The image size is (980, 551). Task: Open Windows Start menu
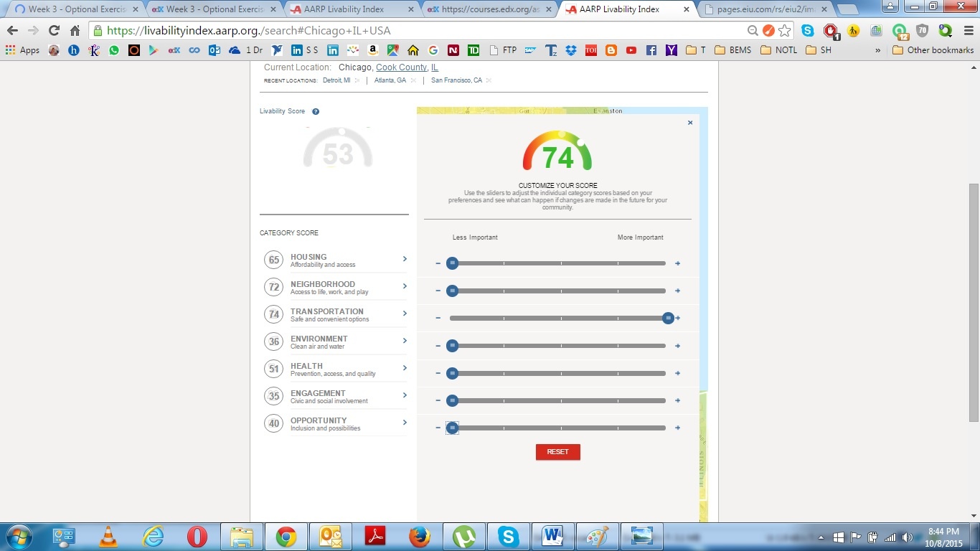(x=17, y=537)
